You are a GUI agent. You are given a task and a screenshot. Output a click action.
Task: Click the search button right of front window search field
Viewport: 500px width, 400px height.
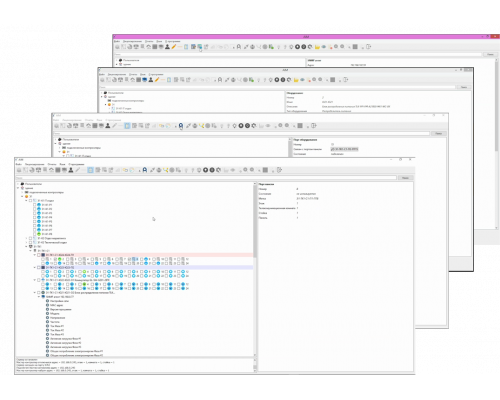pos(405,178)
